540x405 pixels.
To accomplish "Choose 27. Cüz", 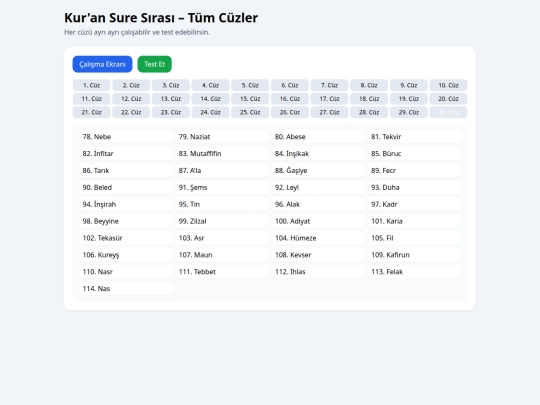I will click(x=330, y=112).
